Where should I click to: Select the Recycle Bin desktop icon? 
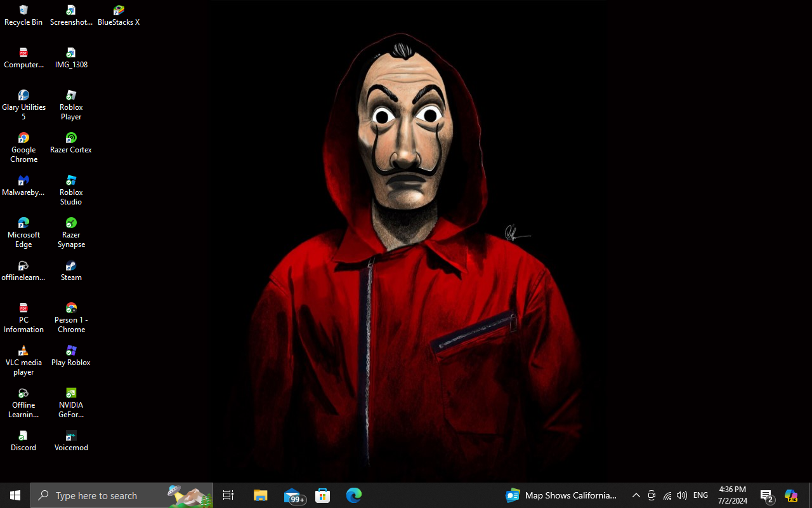(x=23, y=16)
